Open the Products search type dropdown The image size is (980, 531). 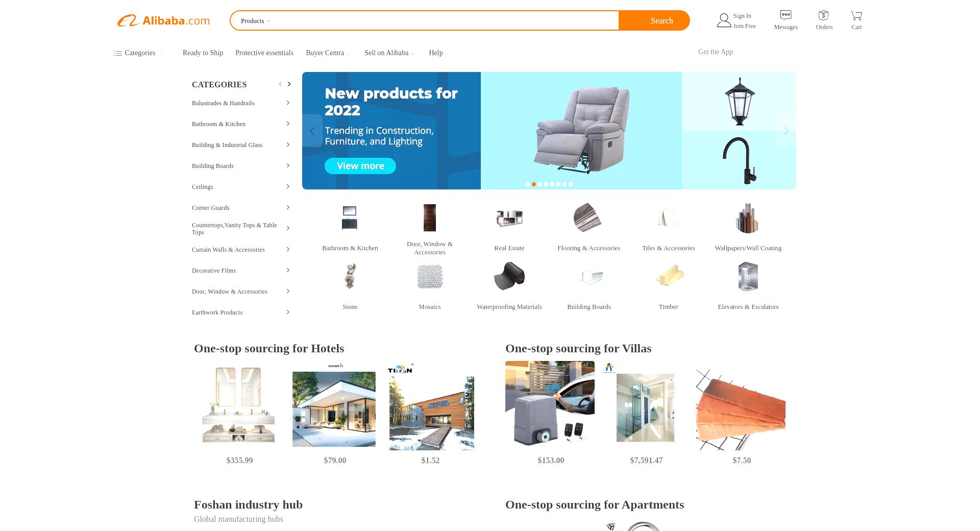256,21
